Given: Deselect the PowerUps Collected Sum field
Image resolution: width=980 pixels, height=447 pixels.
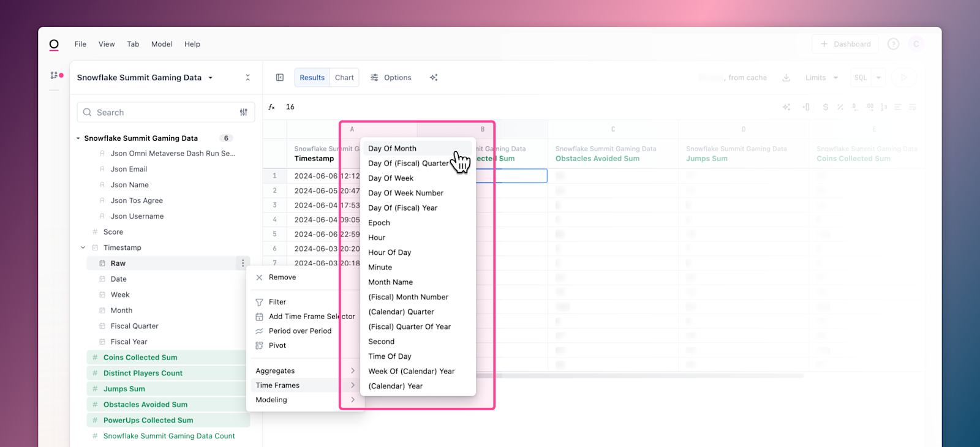Looking at the screenshot, I should [x=148, y=420].
